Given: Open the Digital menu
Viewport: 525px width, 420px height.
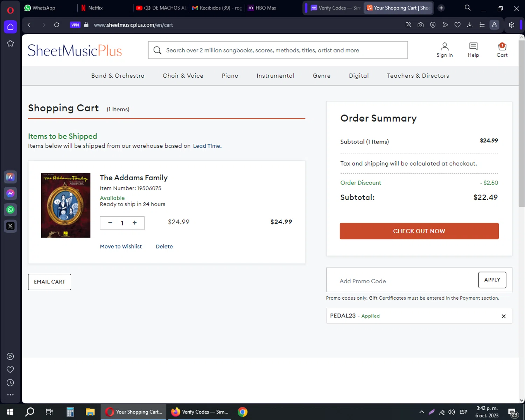Looking at the screenshot, I should click(359, 76).
